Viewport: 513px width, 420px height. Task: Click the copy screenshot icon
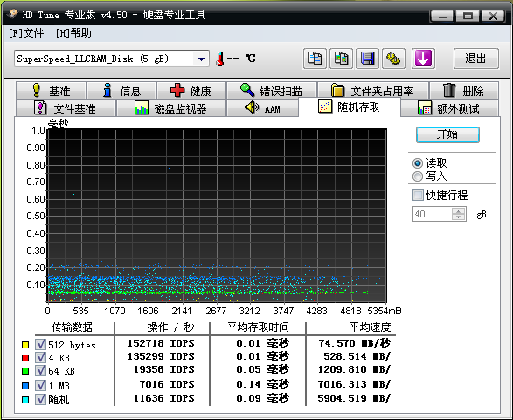pyautogui.click(x=341, y=59)
